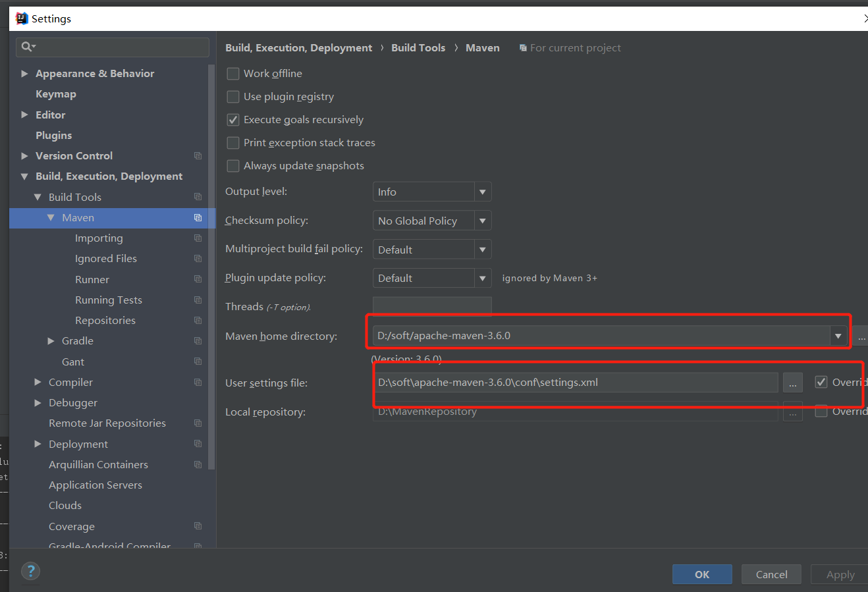Disable Execute goals recursively
This screenshot has height=592, width=868.
point(232,120)
